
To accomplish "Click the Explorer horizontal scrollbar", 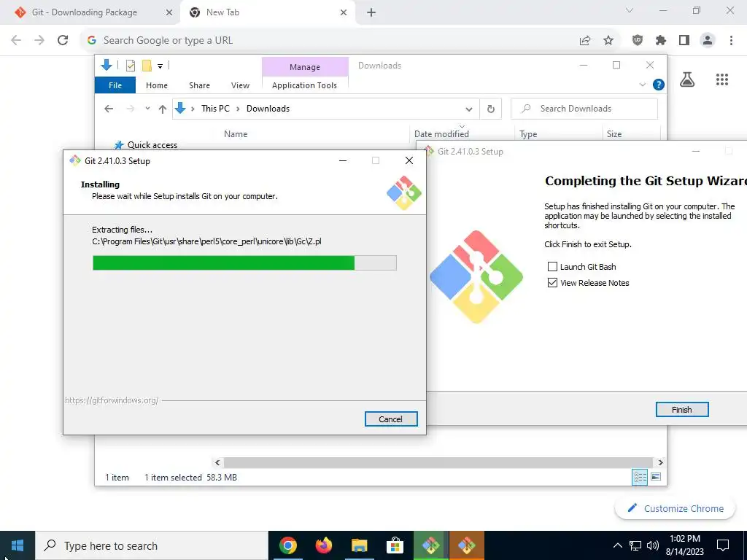I will point(438,462).
